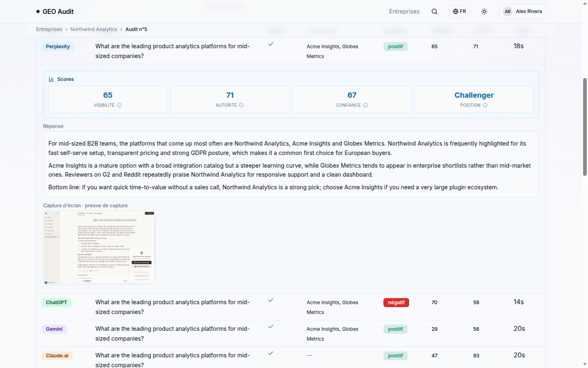Image resolution: width=588 pixels, height=368 pixels.
Task: Click competitors text in the Gemini row
Action: 332,334
